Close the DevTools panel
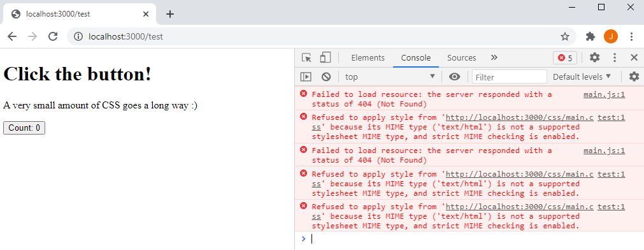The width and height of the screenshot is (644, 250). 634,57
